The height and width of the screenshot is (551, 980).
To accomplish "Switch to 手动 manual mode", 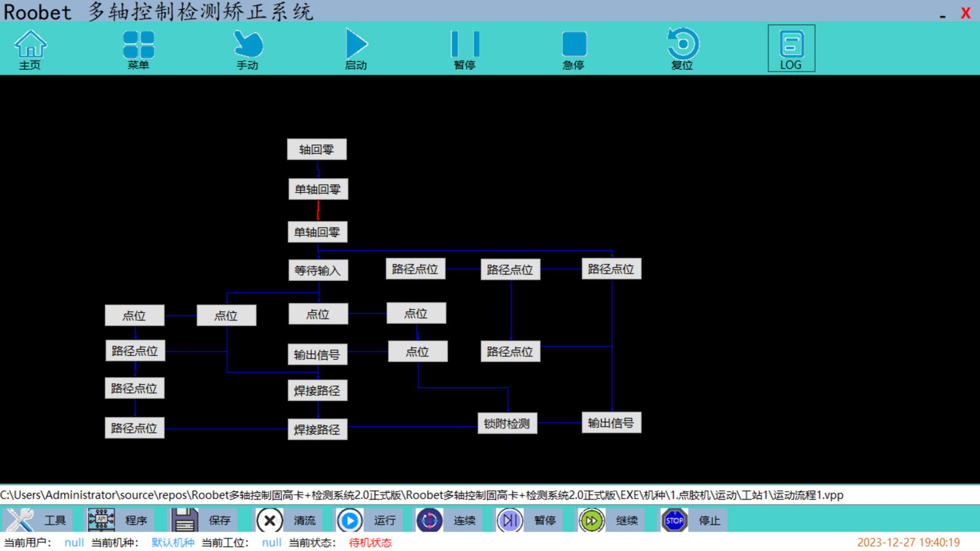I will [247, 44].
